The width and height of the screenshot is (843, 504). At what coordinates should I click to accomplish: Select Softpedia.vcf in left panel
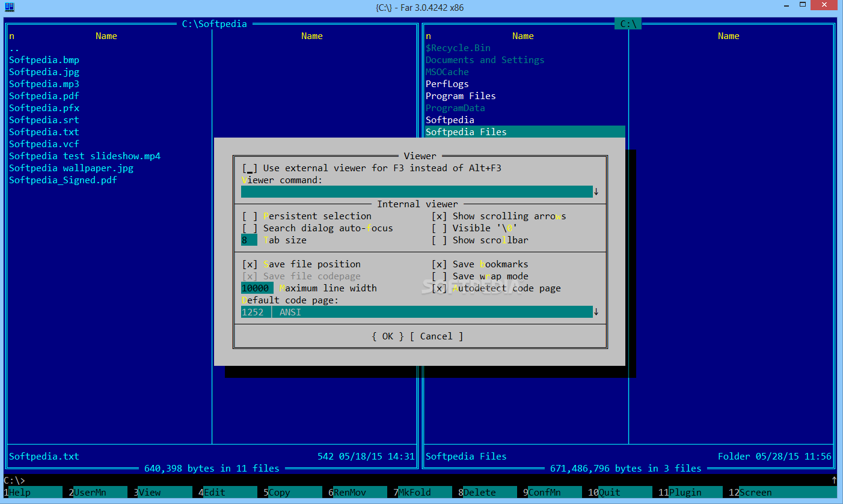[x=44, y=144]
